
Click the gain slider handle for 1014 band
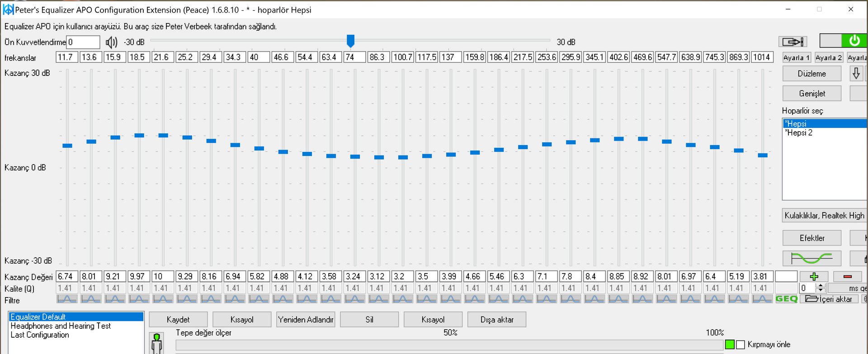[x=763, y=155]
